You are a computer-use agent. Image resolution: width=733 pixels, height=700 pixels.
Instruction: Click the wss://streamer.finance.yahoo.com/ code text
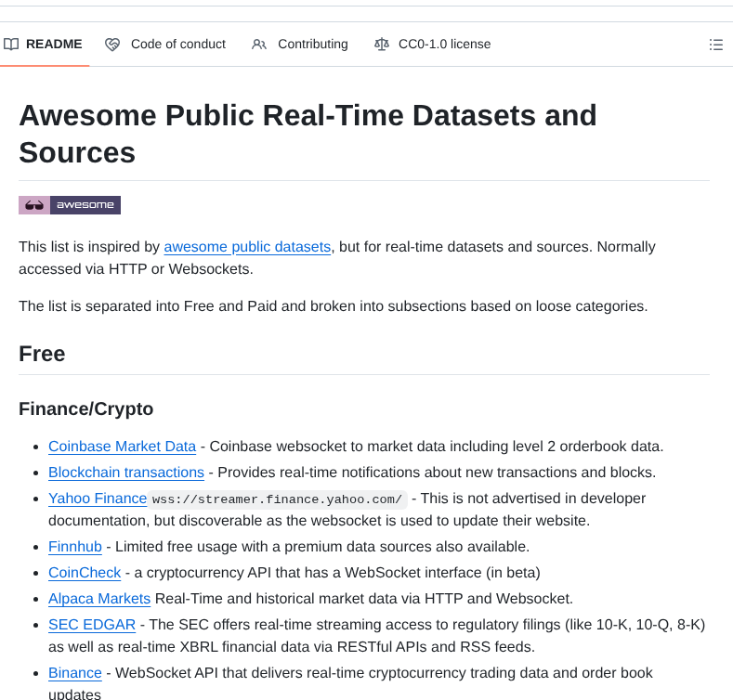click(278, 499)
